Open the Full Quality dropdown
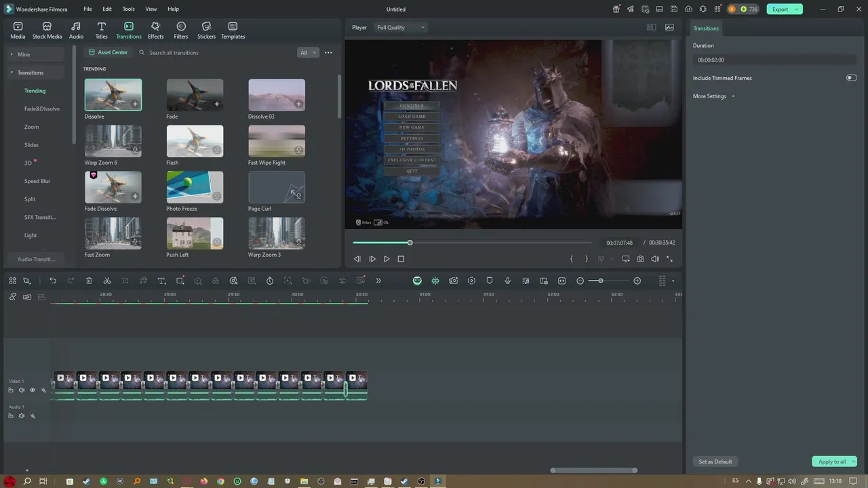The image size is (868, 488). point(401,27)
